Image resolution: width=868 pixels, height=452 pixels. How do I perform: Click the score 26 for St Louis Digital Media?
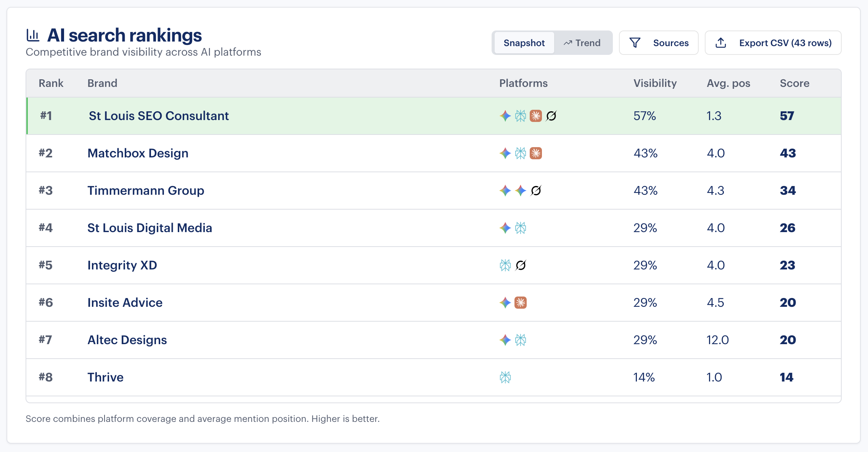(x=788, y=228)
